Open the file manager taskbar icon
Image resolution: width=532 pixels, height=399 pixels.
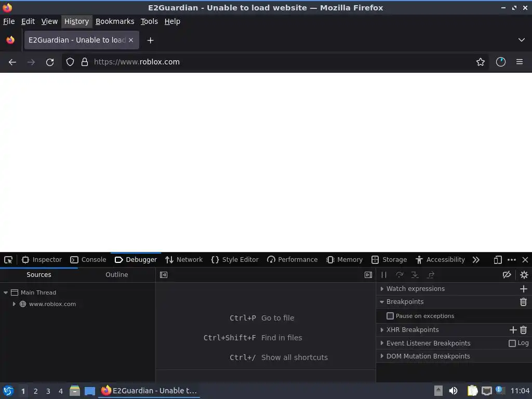pyautogui.click(x=75, y=391)
